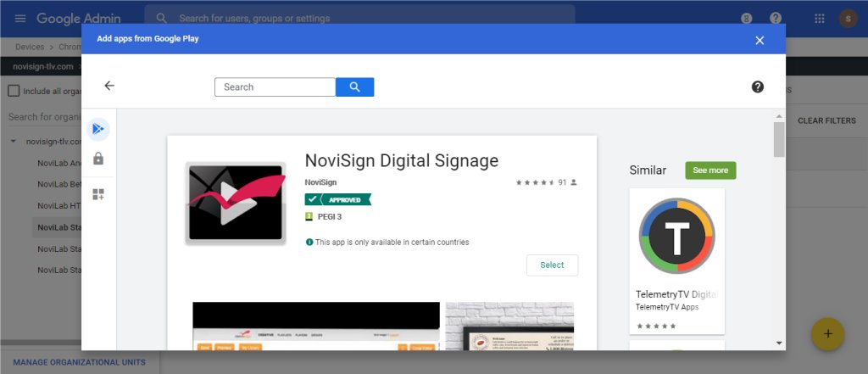This screenshot has width=868, height=374.
Task: Open the second app screenshot preview
Action: (509, 326)
